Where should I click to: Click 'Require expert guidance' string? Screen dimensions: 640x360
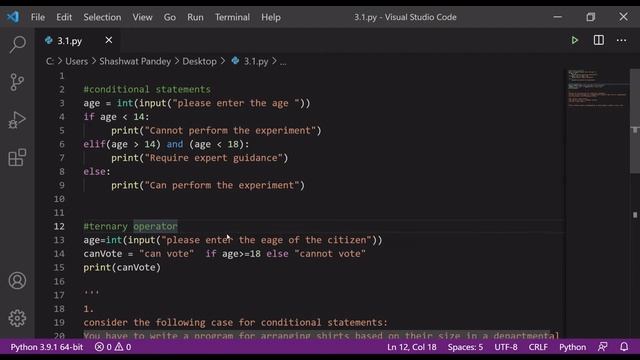pos(213,158)
